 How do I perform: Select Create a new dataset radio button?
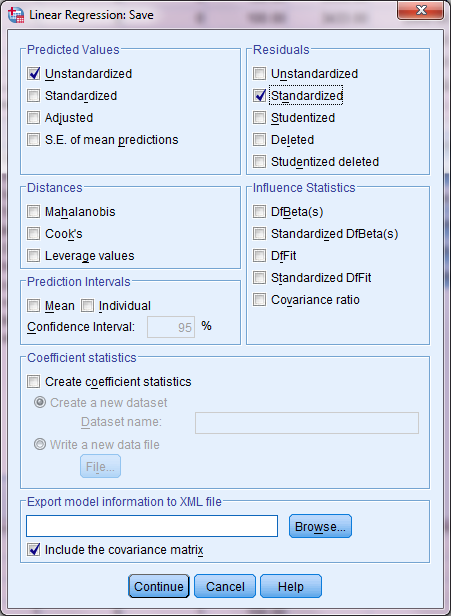click(x=40, y=402)
